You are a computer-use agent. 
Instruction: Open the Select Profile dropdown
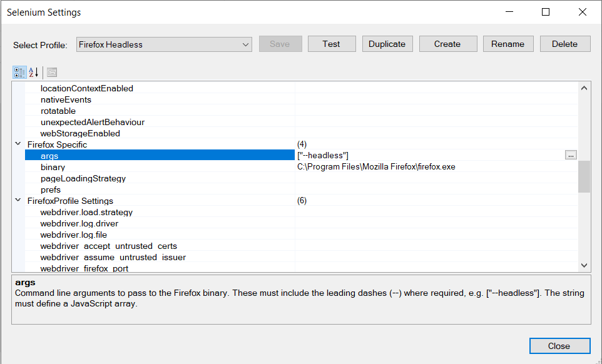tap(246, 44)
